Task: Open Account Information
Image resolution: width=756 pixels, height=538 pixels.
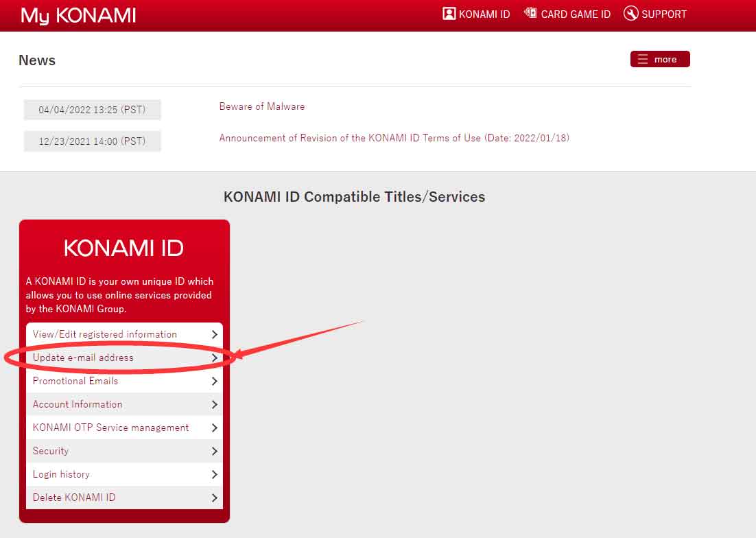Action: point(124,404)
